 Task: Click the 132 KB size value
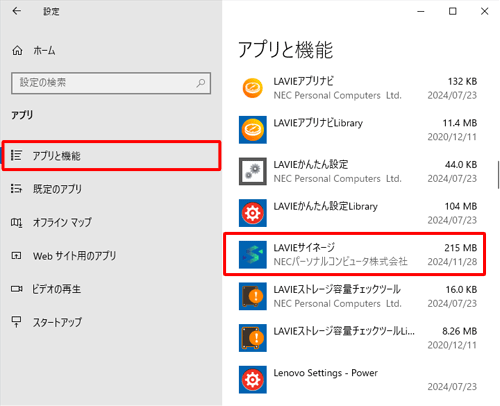point(462,81)
